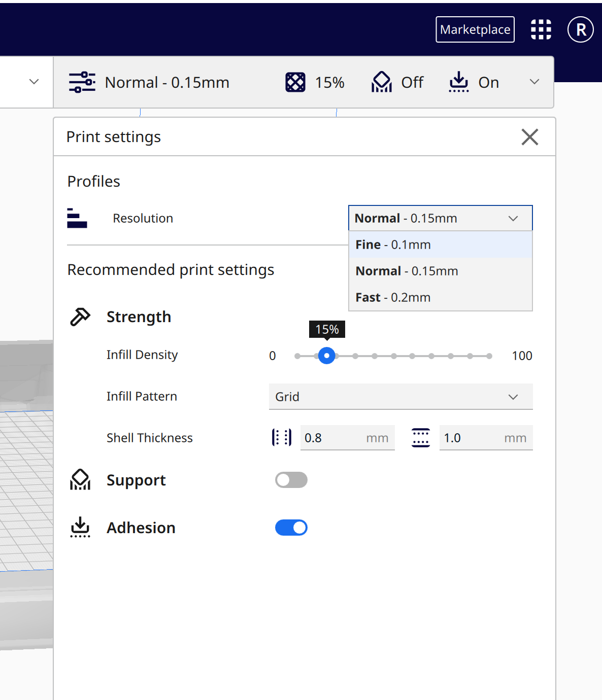This screenshot has width=602, height=700.
Task: Close the Print settings panel
Action: 529,137
